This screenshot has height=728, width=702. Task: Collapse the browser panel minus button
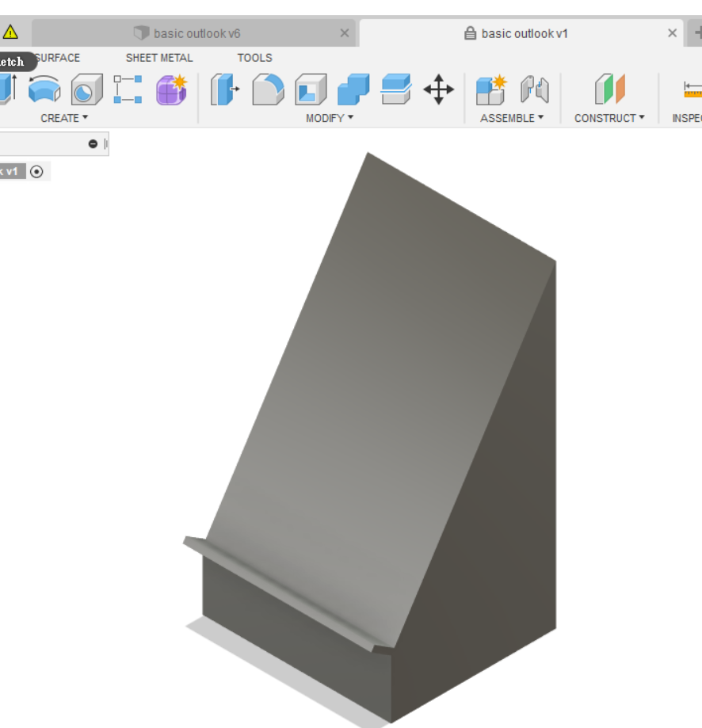[93, 144]
